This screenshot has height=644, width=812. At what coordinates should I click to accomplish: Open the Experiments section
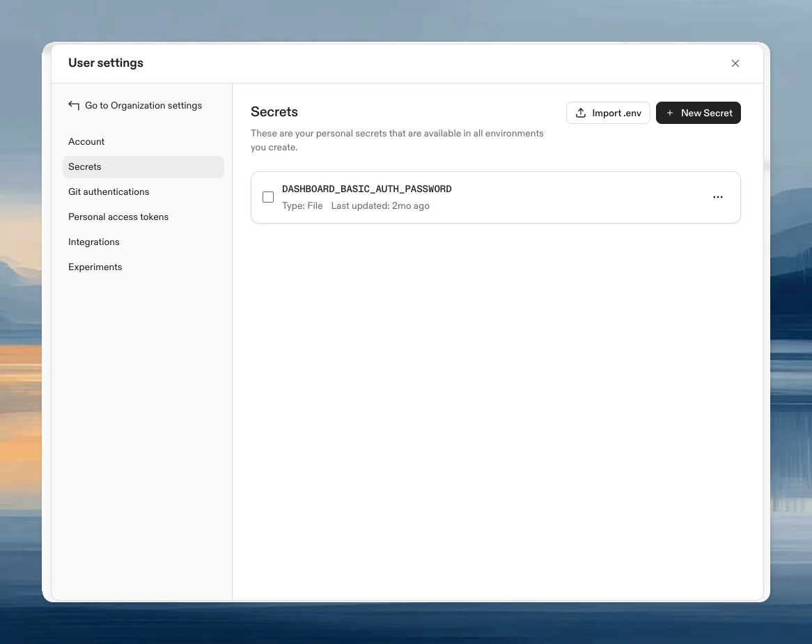coord(95,267)
